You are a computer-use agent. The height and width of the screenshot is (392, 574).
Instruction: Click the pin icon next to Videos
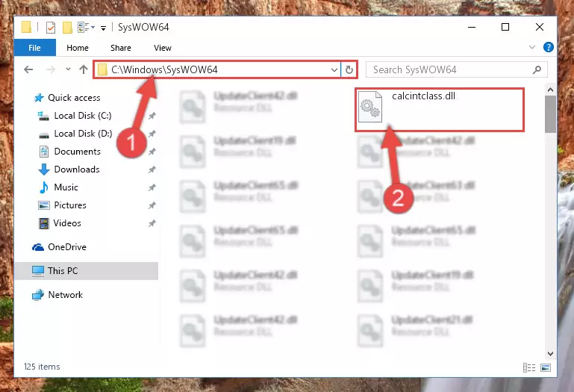click(x=152, y=223)
